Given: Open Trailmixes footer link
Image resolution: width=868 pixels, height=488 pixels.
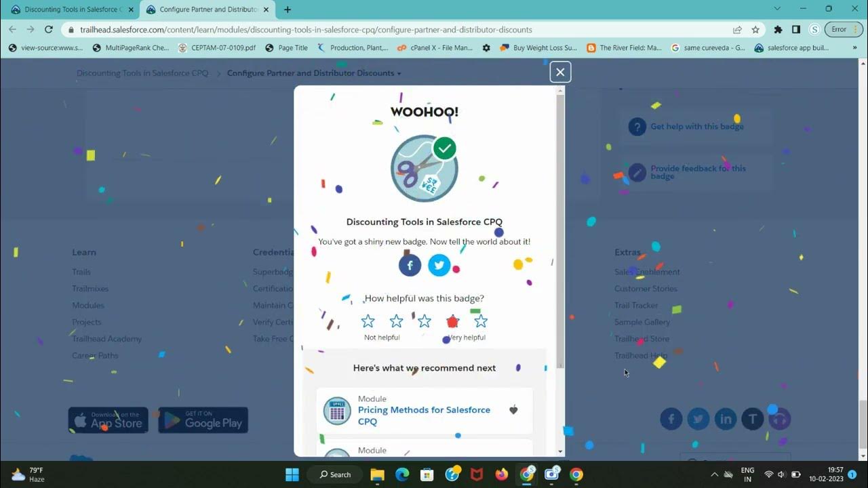Looking at the screenshot, I should 90,289.
